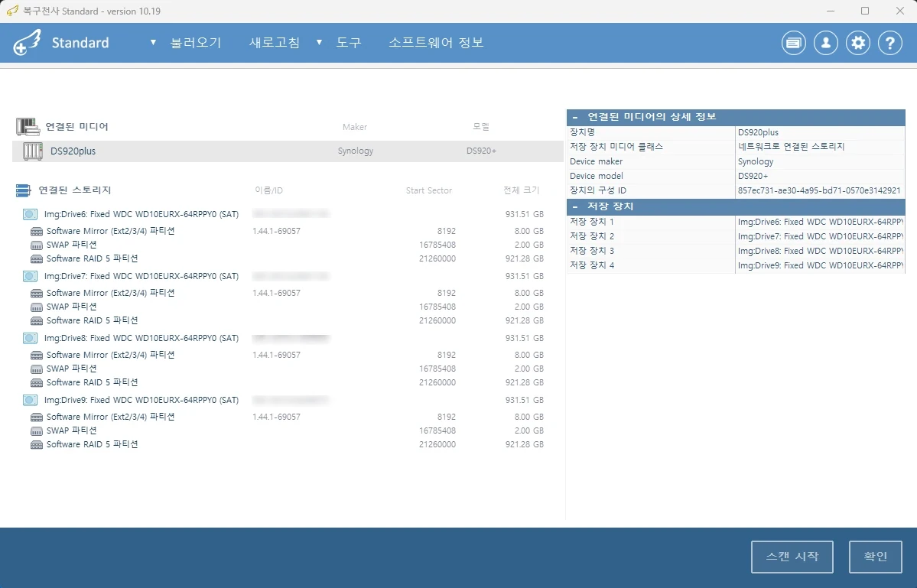The width and height of the screenshot is (917, 588).
Task: Click Img:Drive8 disk image icon
Action: point(31,338)
